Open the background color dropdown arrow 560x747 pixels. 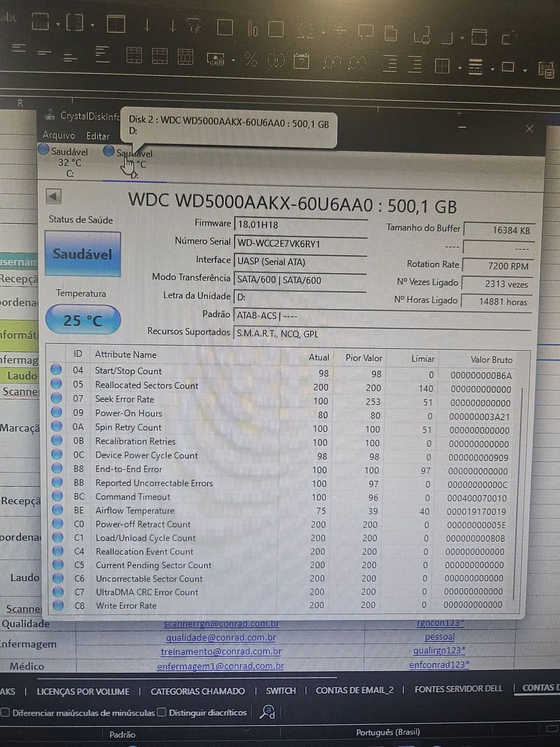525,70
